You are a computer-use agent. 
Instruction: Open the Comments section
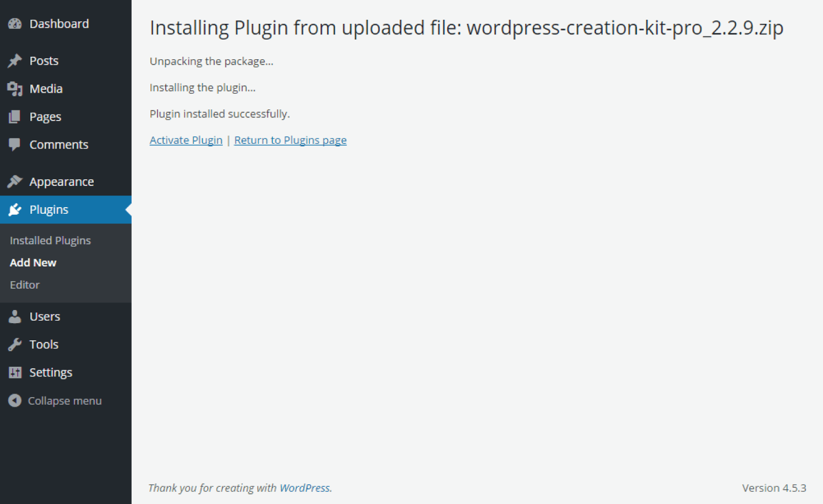(x=59, y=145)
